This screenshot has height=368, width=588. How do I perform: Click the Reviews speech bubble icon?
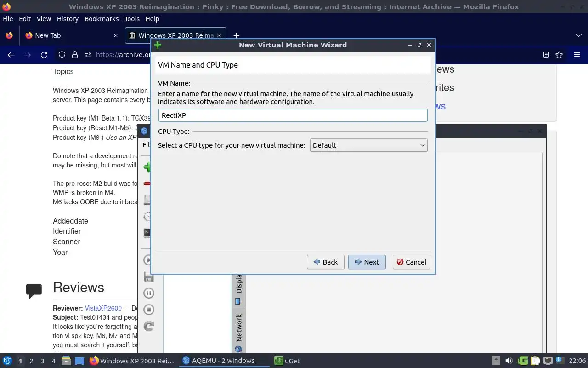point(34,291)
